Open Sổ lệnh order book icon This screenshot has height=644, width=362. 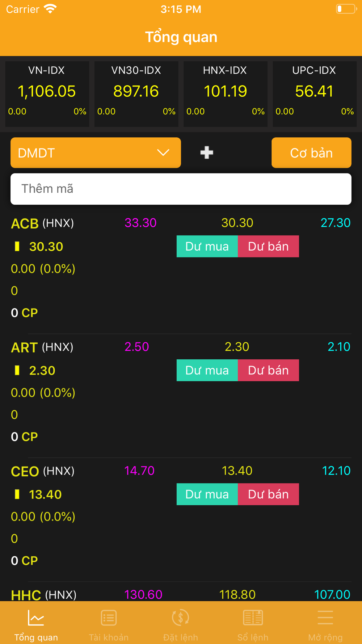[253, 618]
